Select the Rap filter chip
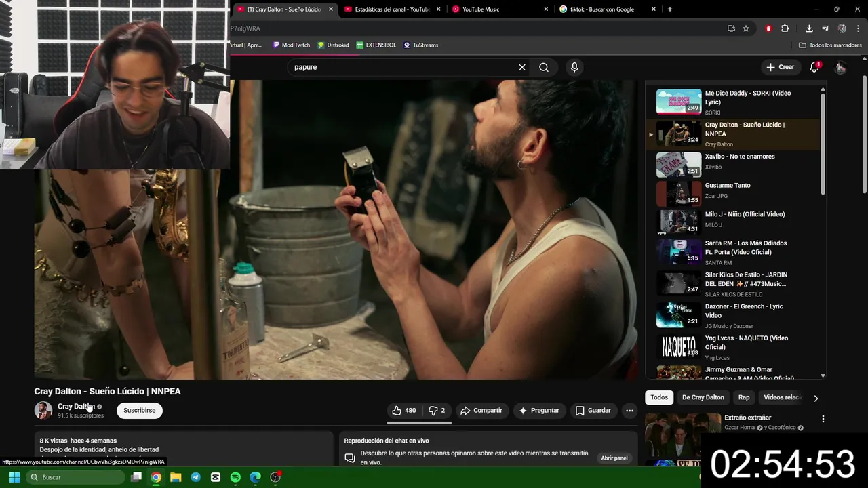Image resolution: width=868 pixels, height=488 pixels. point(744,397)
